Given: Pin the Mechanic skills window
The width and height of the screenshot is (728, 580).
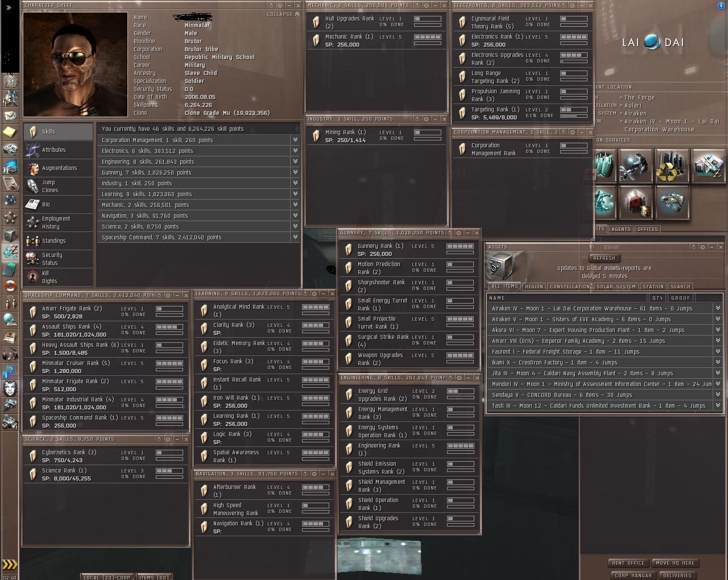Looking at the screenshot, I should tap(426, 5).
